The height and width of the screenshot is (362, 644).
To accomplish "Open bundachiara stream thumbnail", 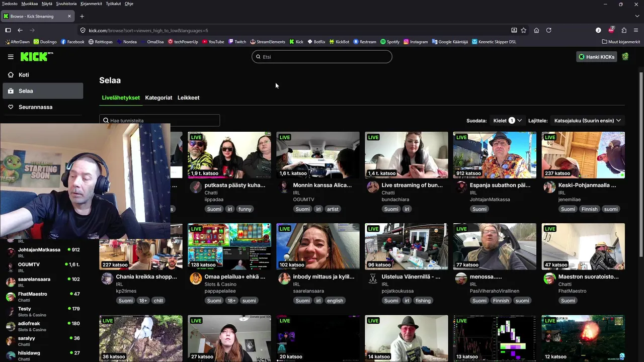I will point(407,155).
